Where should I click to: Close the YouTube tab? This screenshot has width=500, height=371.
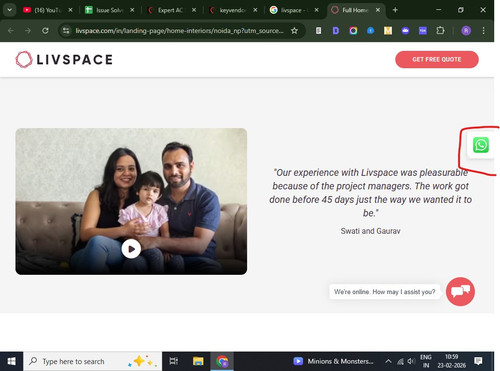pyautogui.click(x=70, y=10)
